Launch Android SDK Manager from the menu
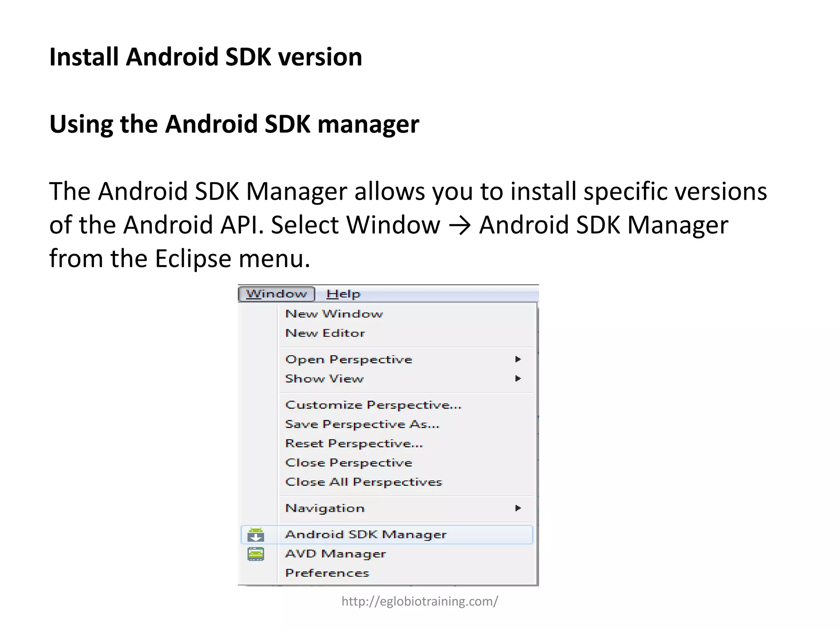Image resolution: width=840 pixels, height=630 pixels. pos(387,535)
